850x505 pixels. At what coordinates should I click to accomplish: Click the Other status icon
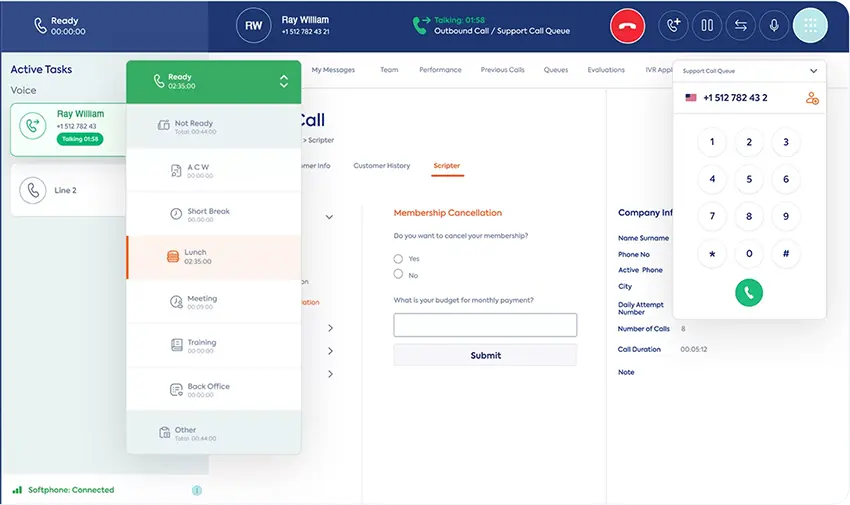[164, 432]
